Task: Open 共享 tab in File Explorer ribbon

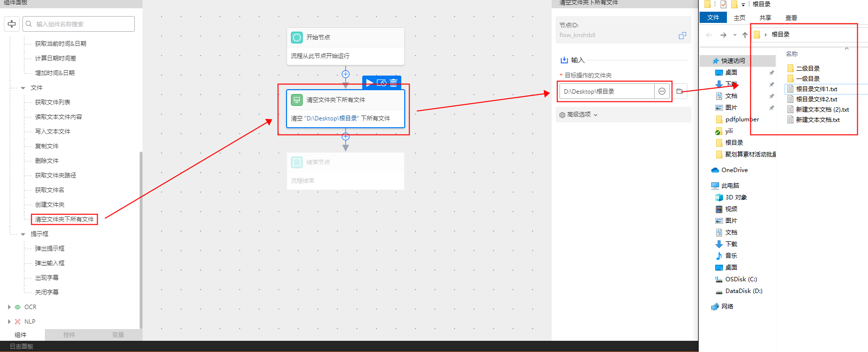Action: tap(765, 18)
